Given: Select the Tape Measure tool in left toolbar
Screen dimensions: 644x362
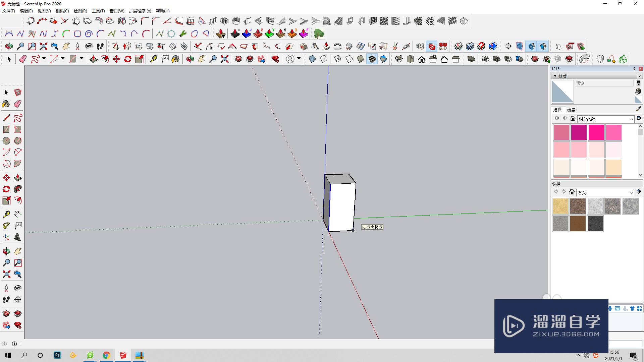Looking at the screenshot, I should click(x=6, y=214).
